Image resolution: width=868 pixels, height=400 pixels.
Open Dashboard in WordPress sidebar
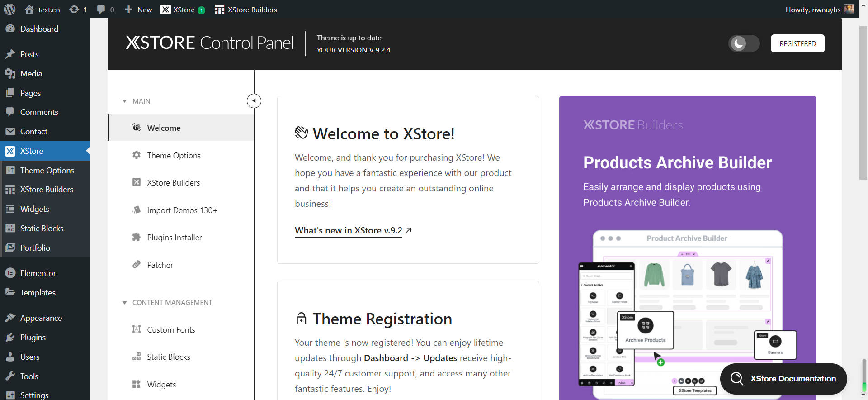coord(45,29)
